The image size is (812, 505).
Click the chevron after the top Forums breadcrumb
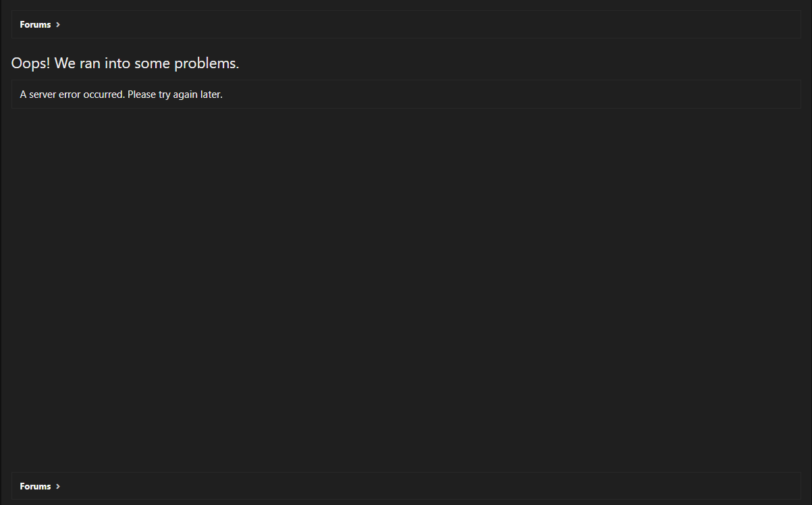[58, 25]
